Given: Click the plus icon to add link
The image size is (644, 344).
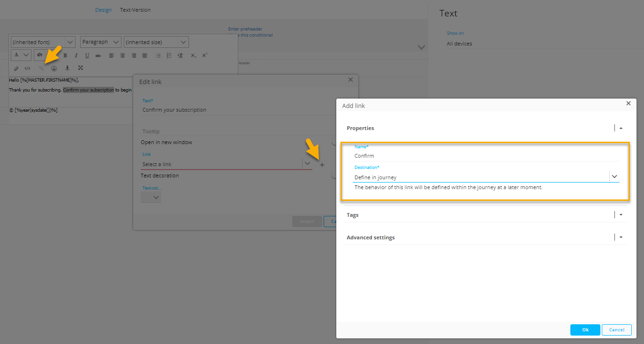Looking at the screenshot, I should [x=322, y=165].
